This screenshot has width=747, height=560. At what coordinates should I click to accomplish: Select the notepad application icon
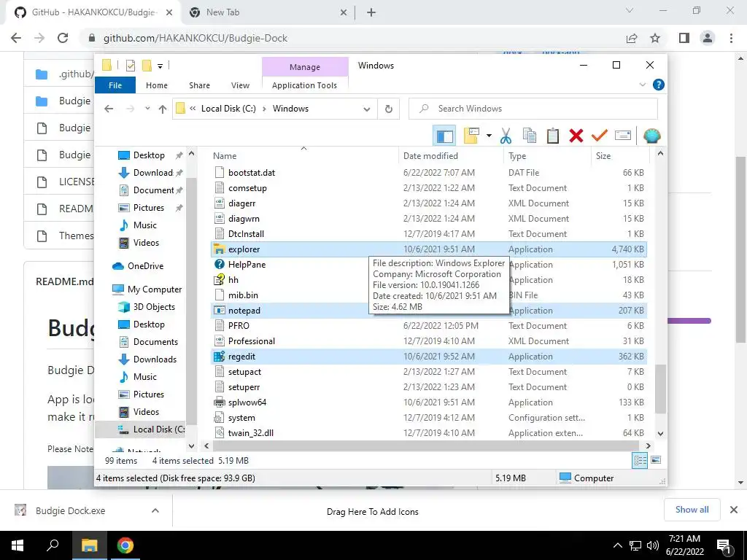pos(219,311)
